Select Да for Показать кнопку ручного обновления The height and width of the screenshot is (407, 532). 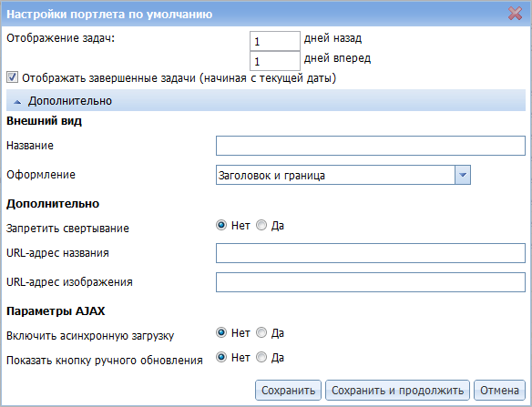(x=261, y=357)
